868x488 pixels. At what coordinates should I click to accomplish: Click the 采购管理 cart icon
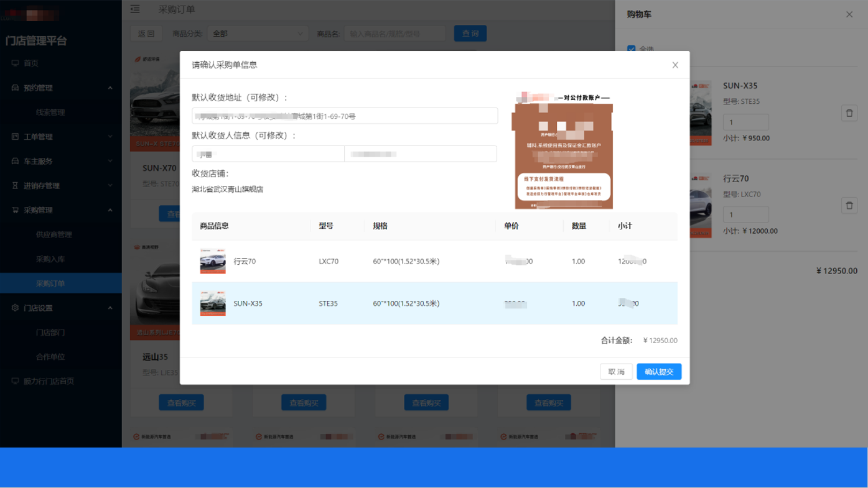[x=15, y=210]
